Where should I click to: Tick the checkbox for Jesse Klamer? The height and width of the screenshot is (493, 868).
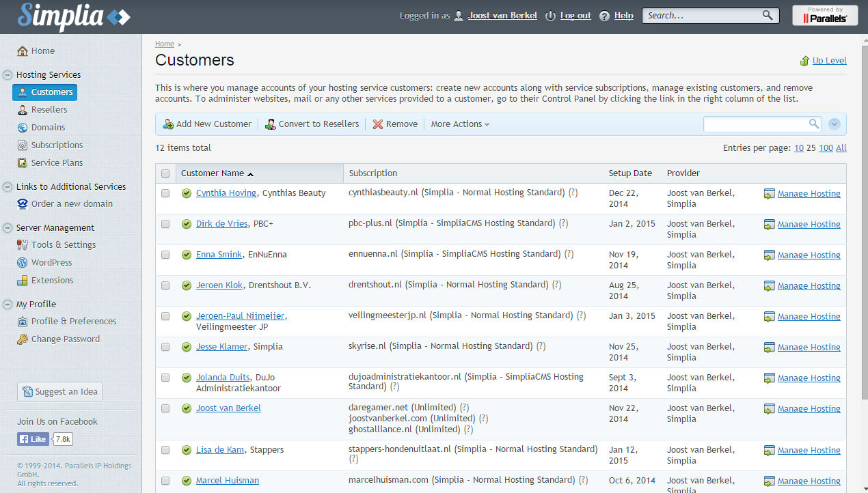(165, 347)
